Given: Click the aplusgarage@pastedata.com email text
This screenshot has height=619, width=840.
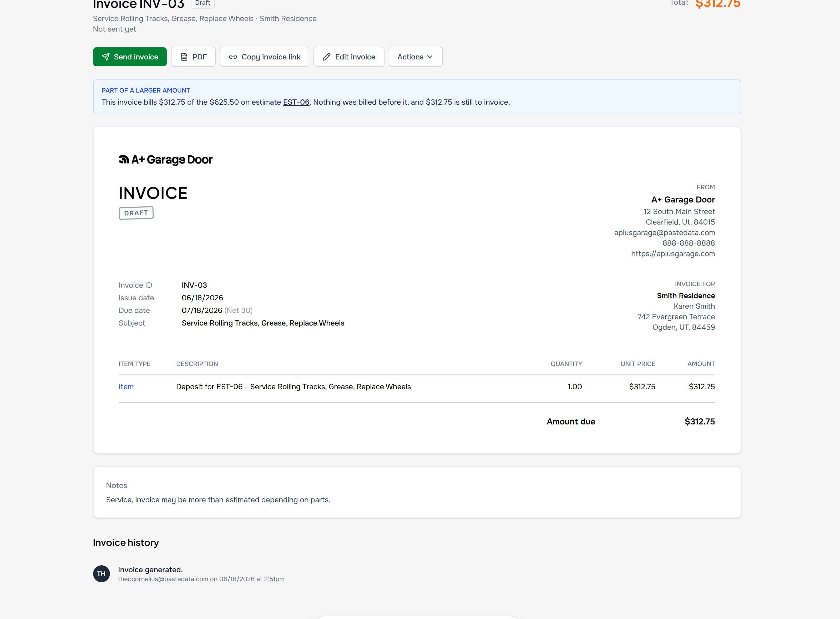Looking at the screenshot, I should (x=665, y=233).
